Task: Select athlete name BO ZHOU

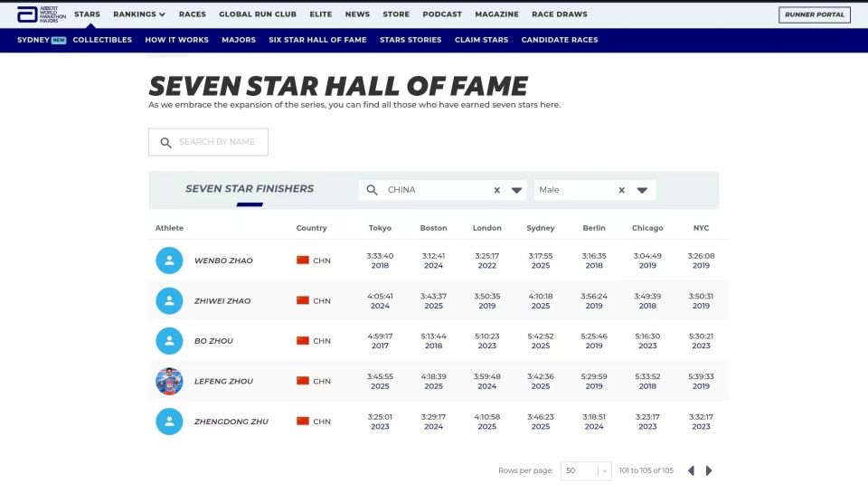Action: [213, 341]
